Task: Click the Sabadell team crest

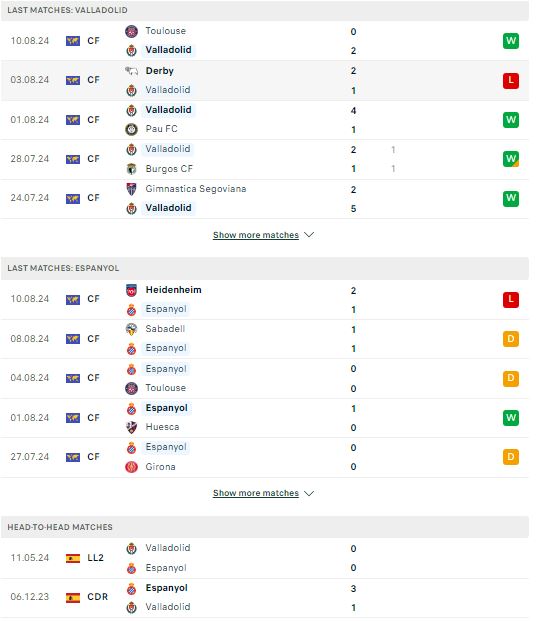Action: tap(131, 329)
